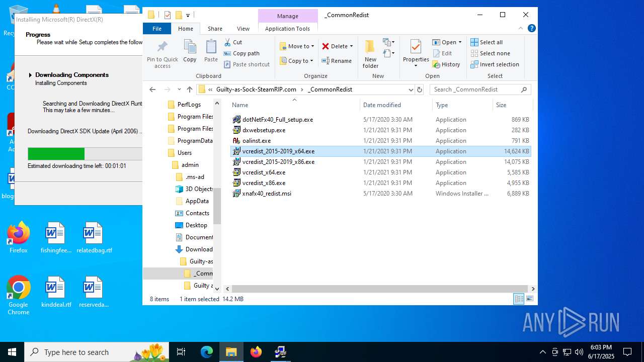Open Firefox desktop shortcut
This screenshot has width=644, height=362.
(19, 237)
